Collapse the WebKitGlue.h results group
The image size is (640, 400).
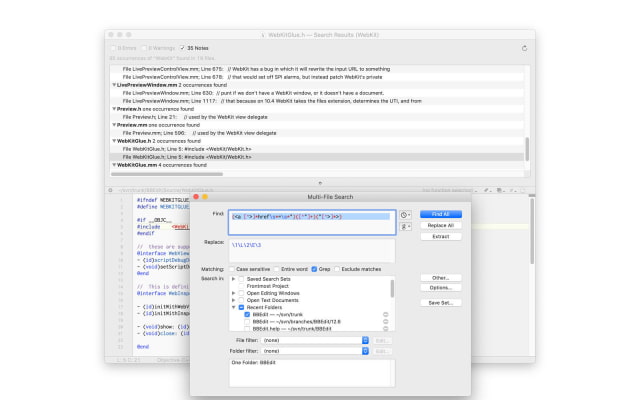tap(115, 141)
